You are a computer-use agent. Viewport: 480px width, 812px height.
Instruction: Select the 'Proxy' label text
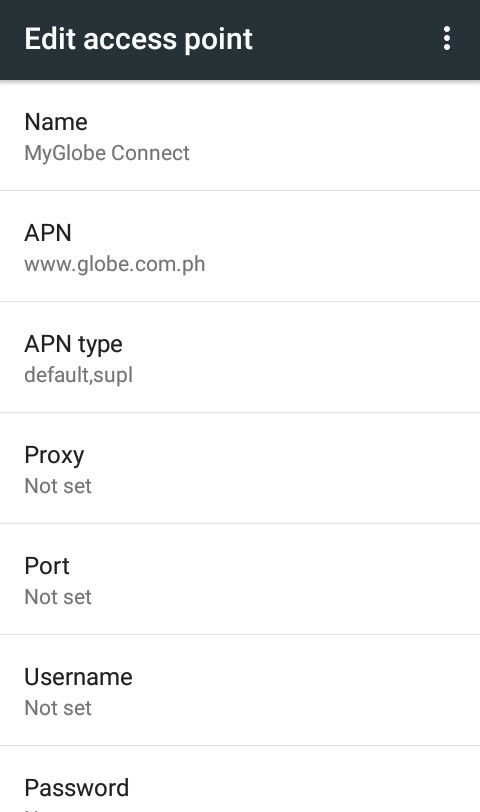point(54,456)
